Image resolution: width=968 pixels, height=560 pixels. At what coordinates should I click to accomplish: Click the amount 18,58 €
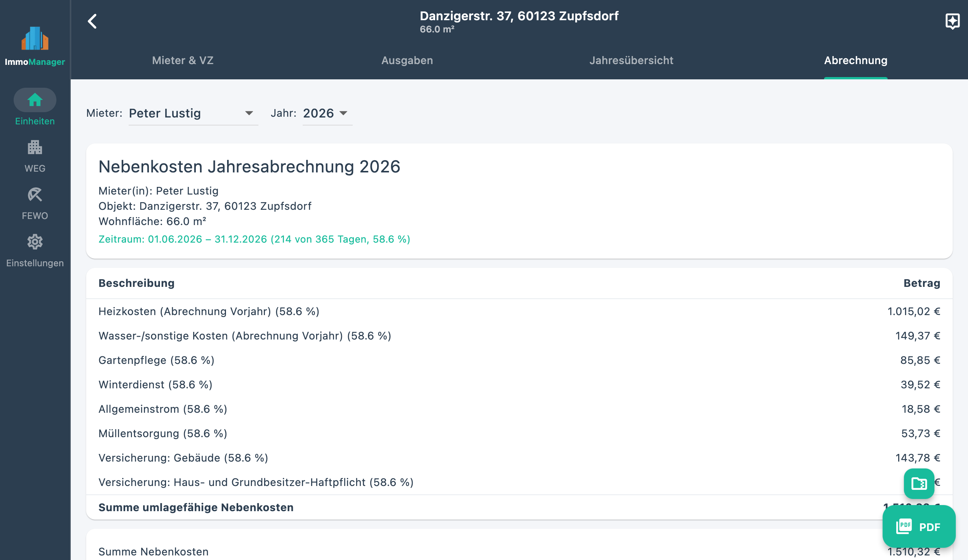[x=921, y=409]
